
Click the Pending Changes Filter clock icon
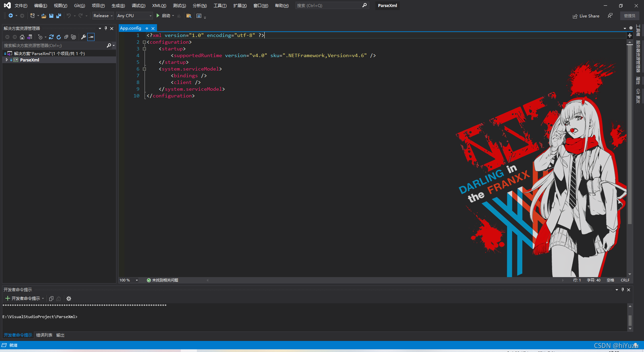(x=40, y=37)
